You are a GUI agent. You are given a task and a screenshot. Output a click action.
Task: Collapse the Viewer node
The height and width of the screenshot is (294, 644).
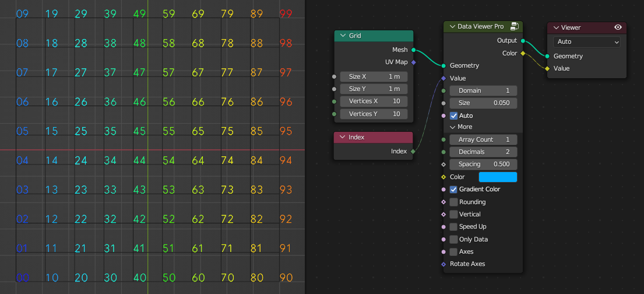(x=556, y=27)
